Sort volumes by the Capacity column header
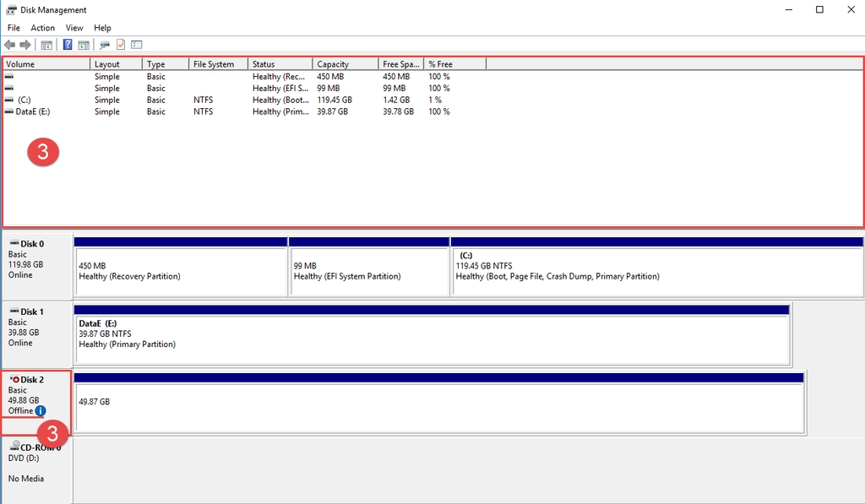 (x=345, y=64)
